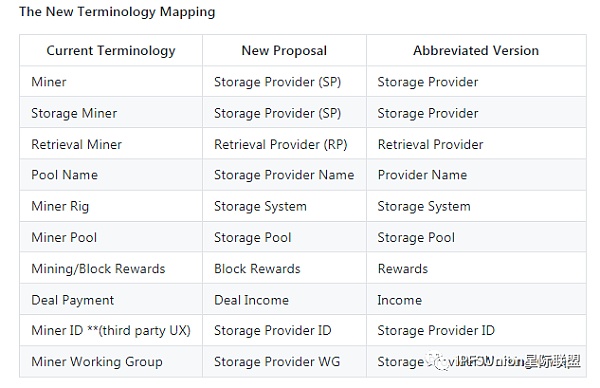
Task: Select the 'Miner Working Group' cell
Action: point(111,362)
